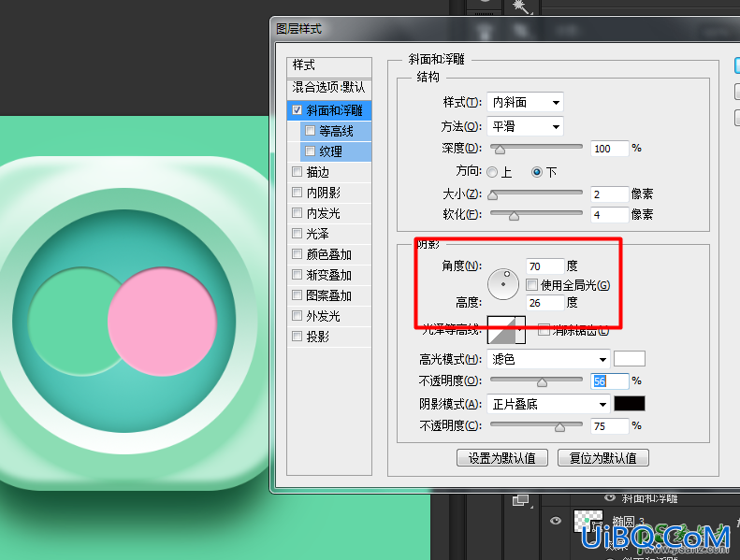Image resolution: width=740 pixels, height=560 pixels.
Task: Open the 样式 内斜面 dropdown
Action: coord(525,102)
